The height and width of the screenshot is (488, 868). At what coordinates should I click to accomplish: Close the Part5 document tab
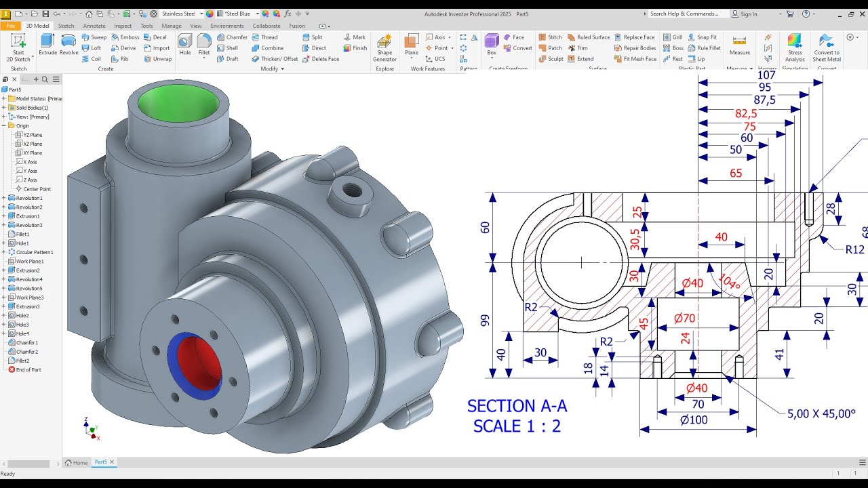[113, 462]
